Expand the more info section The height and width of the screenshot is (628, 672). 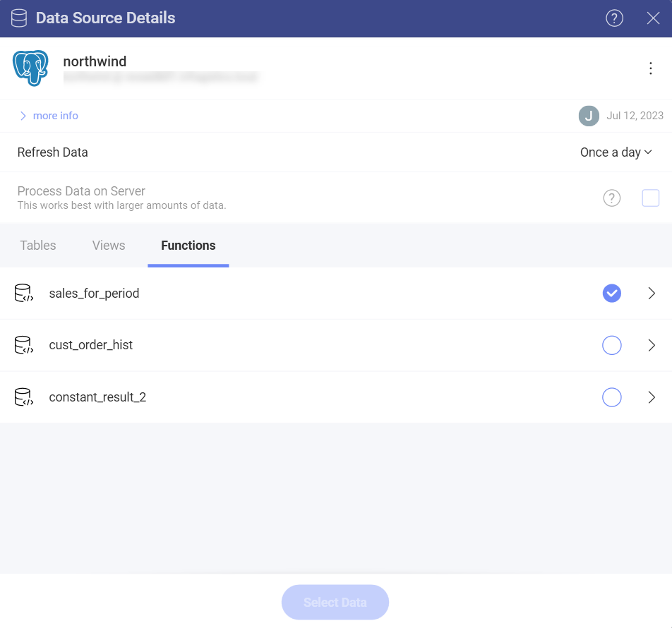(x=49, y=116)
